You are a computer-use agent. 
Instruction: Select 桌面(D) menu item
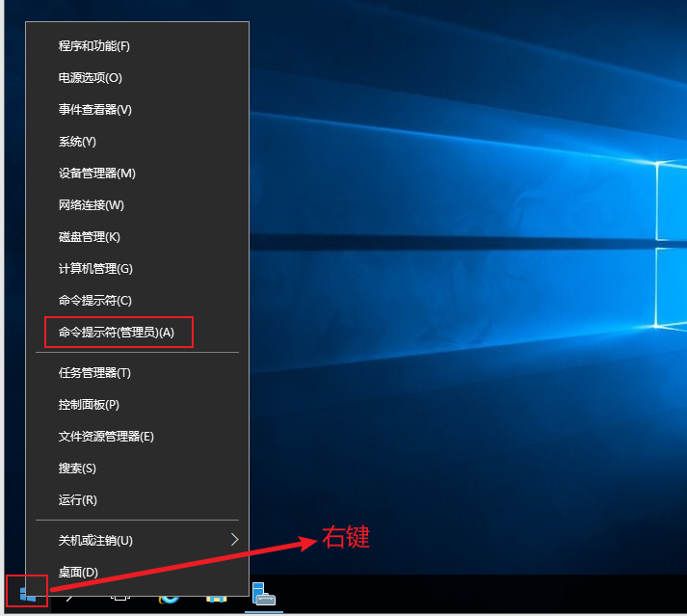(x=137, y=573)
